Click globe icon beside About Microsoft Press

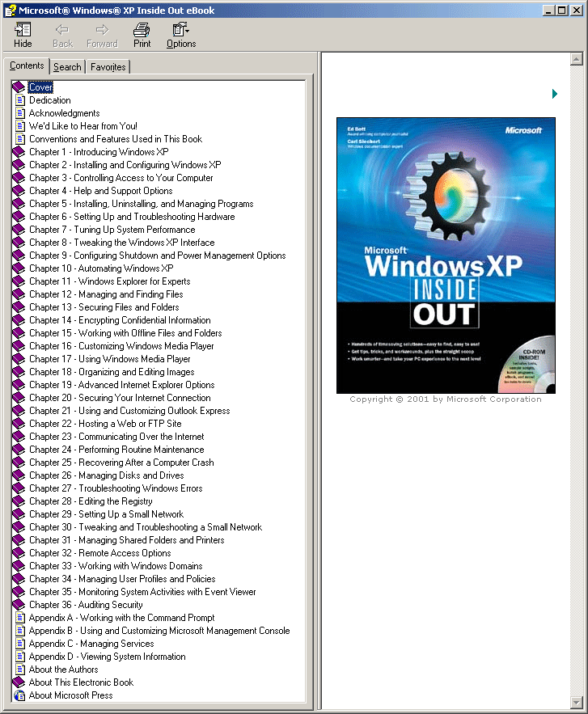point(19,695)
